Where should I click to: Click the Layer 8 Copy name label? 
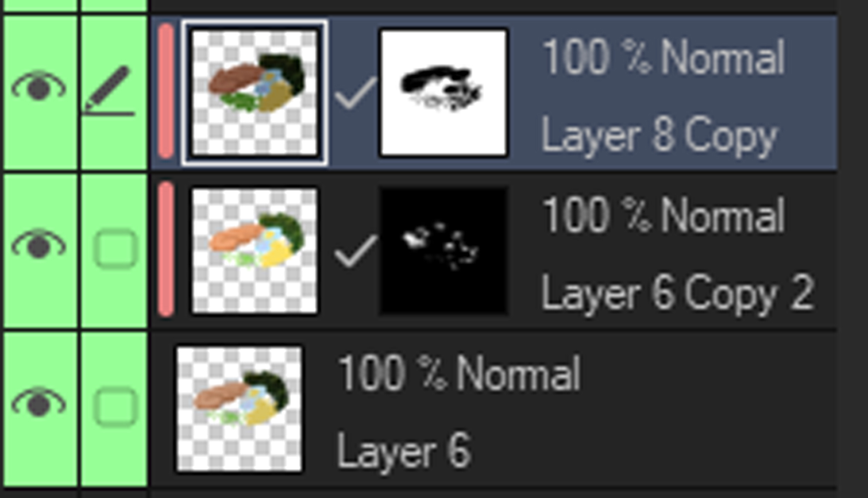tap(660, 137)
